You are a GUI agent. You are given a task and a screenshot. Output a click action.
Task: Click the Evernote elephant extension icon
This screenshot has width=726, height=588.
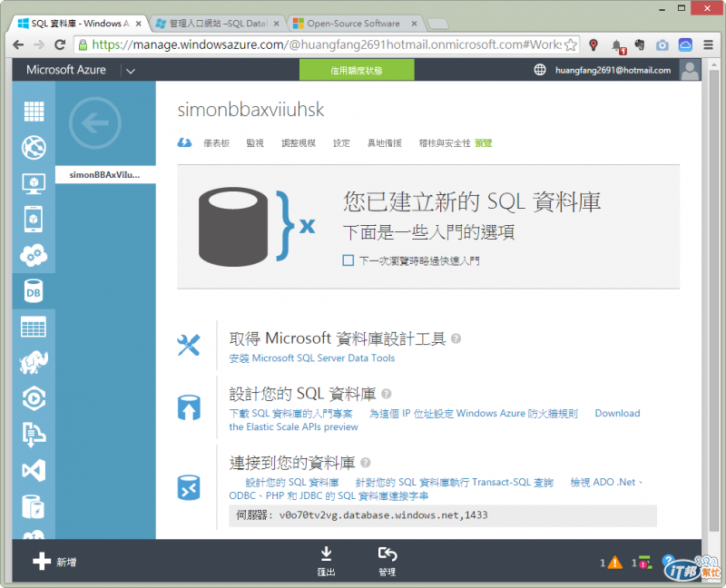pyautogui.click(x=640, y=44)
